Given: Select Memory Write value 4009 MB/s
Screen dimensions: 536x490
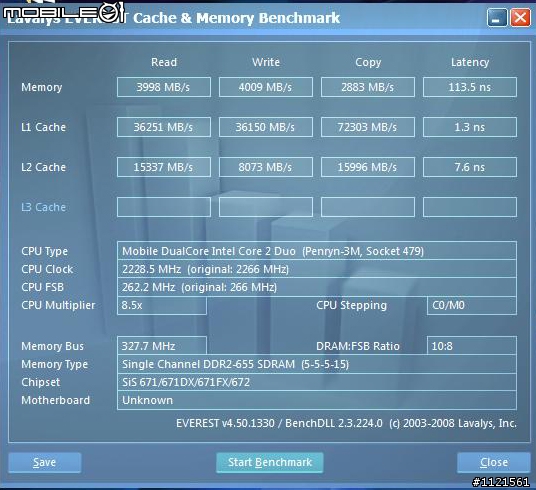Looking at the screenshot, I should (266, 87).
